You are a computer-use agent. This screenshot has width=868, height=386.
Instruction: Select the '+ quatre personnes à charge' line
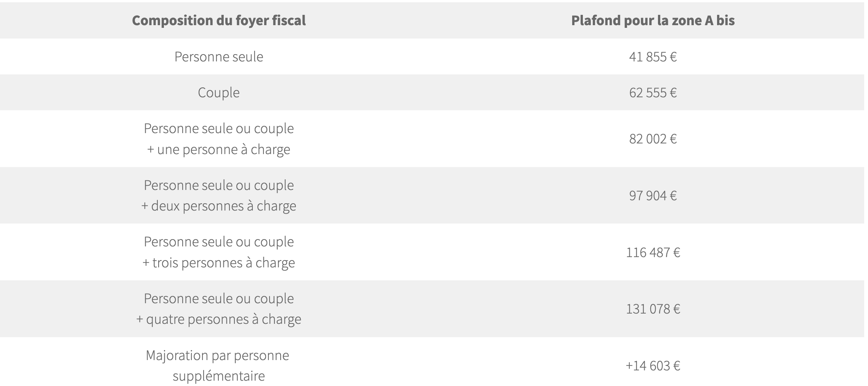tap(219, 319)
